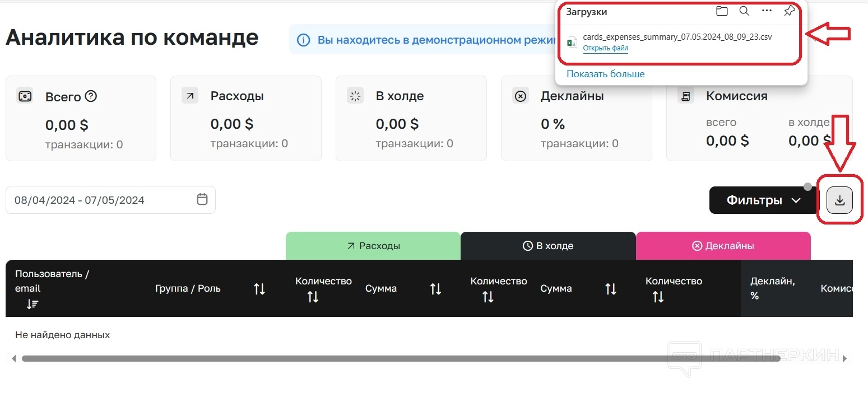Click the search icon in Загрузки popup
Viewport: 868px width, 407px height.
pos(744,11)
